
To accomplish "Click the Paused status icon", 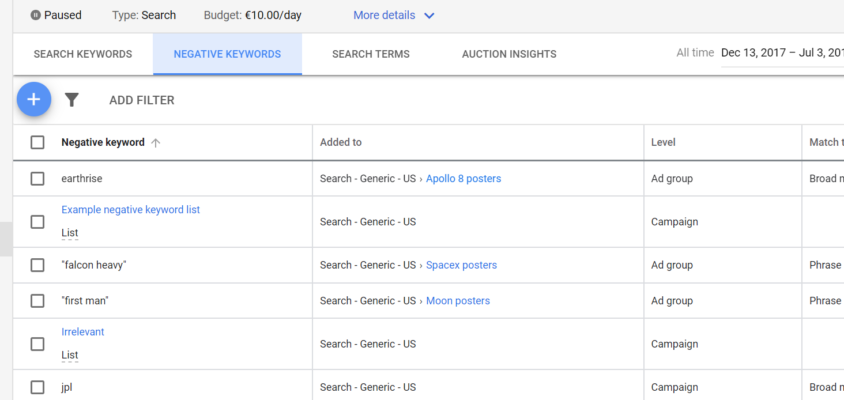I will 36,16.
